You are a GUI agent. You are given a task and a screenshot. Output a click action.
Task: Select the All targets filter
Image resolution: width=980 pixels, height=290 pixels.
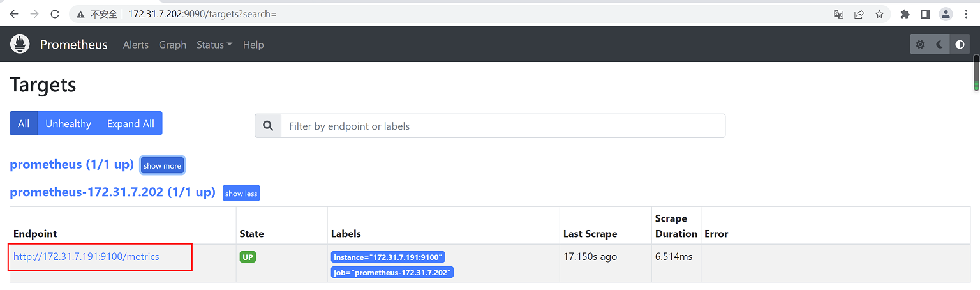pyautogui.click(x=24, y=123)
